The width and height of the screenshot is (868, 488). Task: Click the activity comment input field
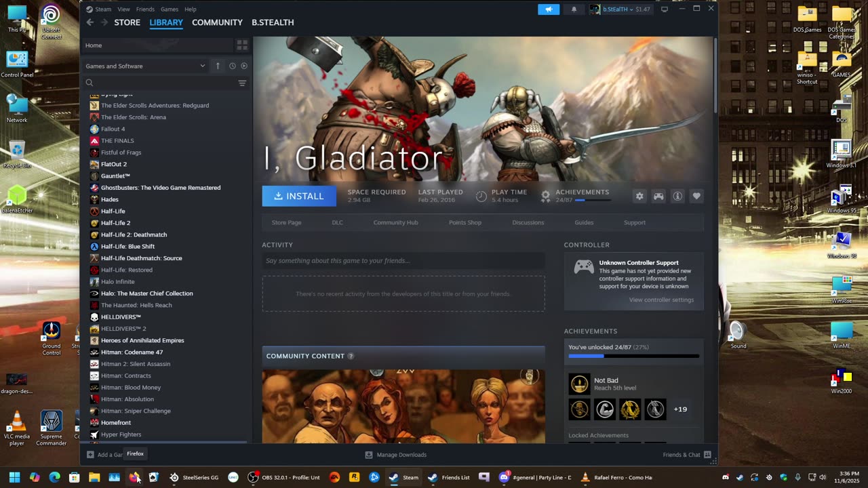point(403,261)
